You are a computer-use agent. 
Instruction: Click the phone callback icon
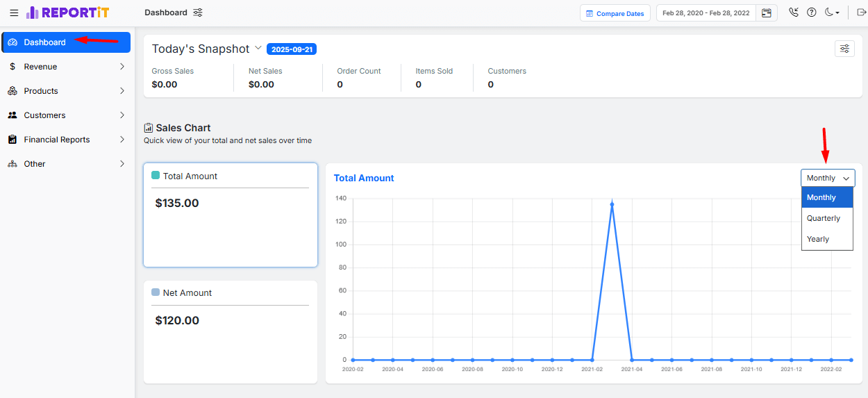tap(794, 13)
